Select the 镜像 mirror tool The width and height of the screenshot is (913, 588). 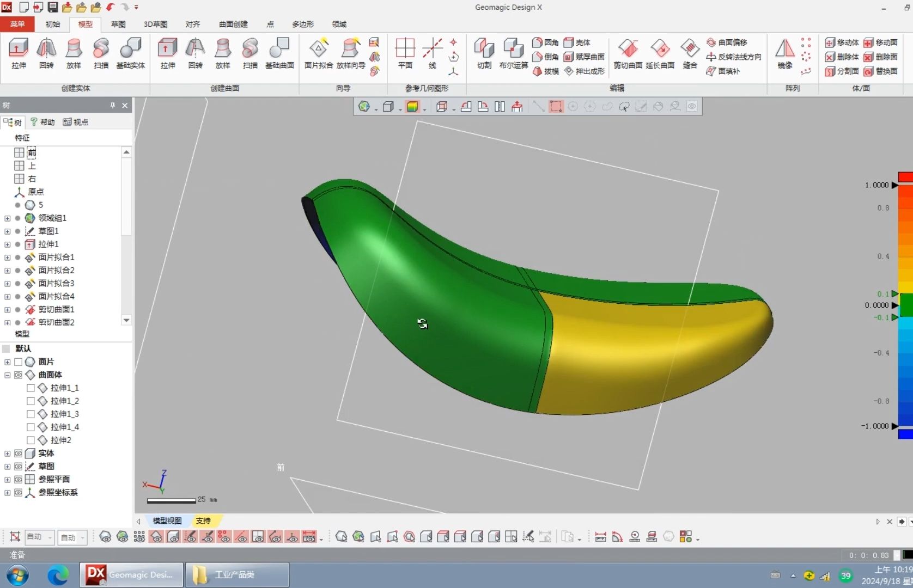tap(785, 53)
